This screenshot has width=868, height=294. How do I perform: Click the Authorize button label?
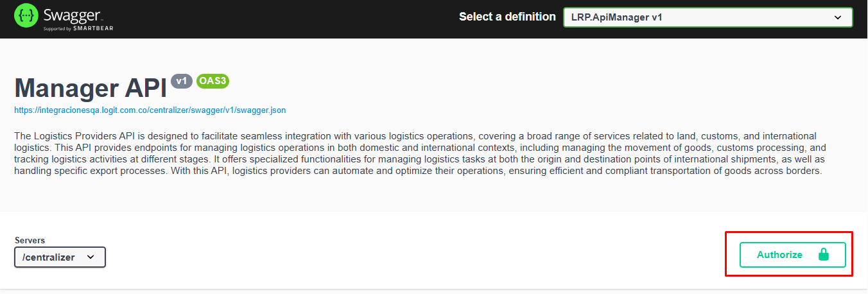pos(779,255)
